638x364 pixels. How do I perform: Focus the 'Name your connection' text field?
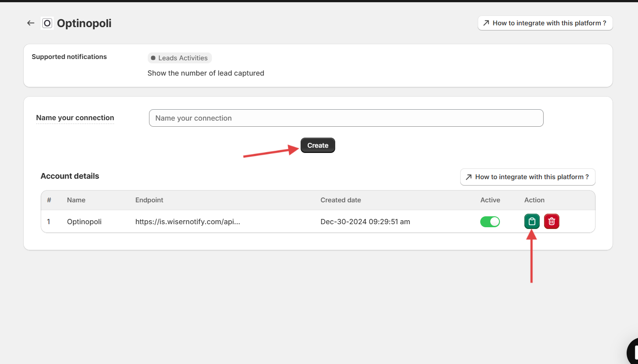click(x=346, y=118)
